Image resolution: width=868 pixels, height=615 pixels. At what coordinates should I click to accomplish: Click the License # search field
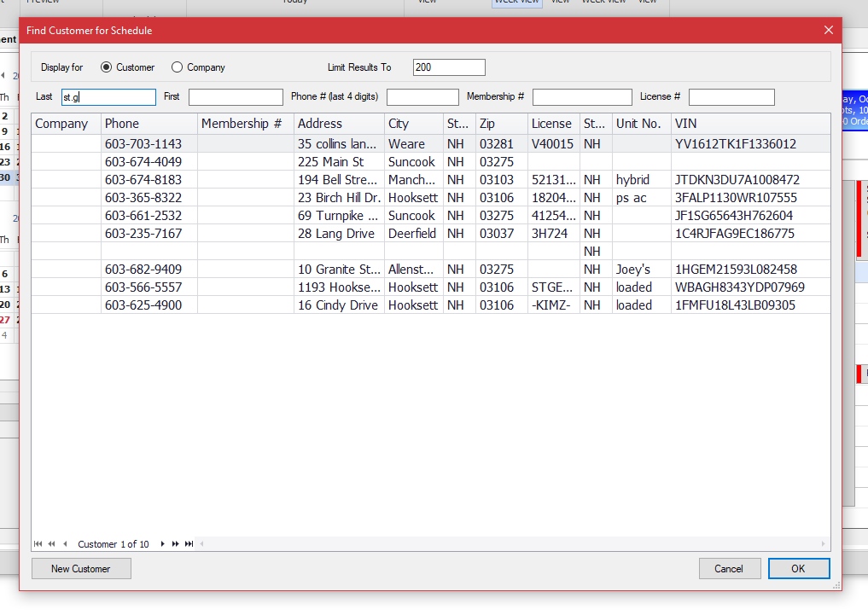coord(731,96)
